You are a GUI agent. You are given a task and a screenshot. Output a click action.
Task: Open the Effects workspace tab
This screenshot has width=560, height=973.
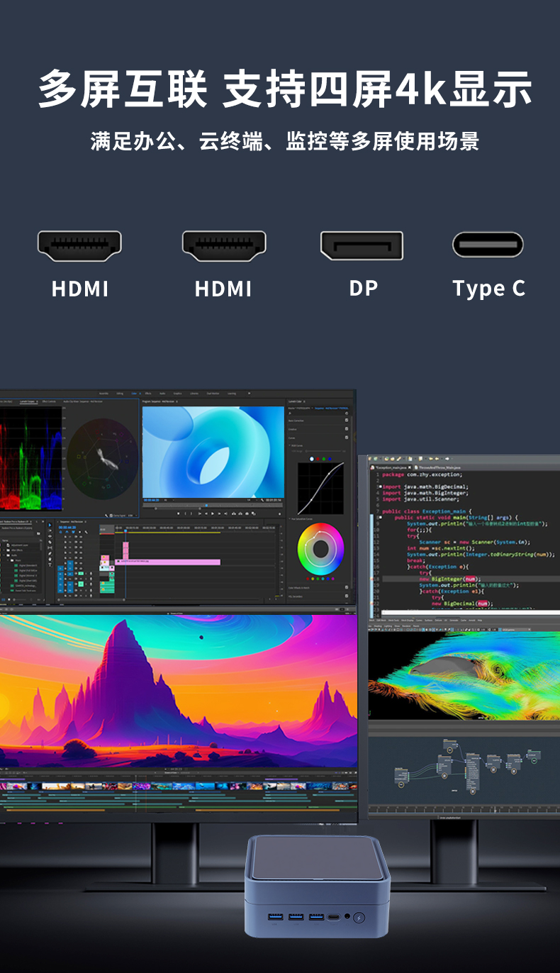[147, 393]
